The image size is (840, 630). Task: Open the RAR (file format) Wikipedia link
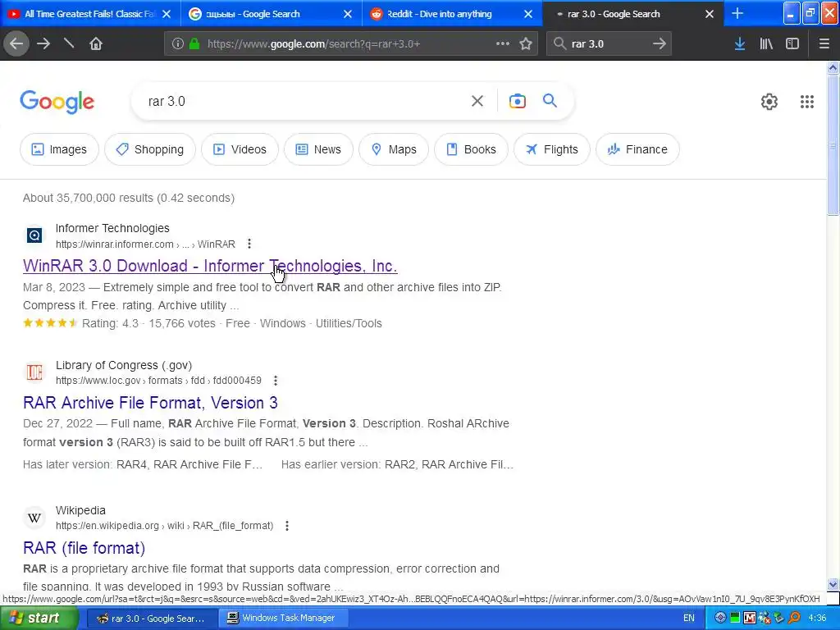84,547
